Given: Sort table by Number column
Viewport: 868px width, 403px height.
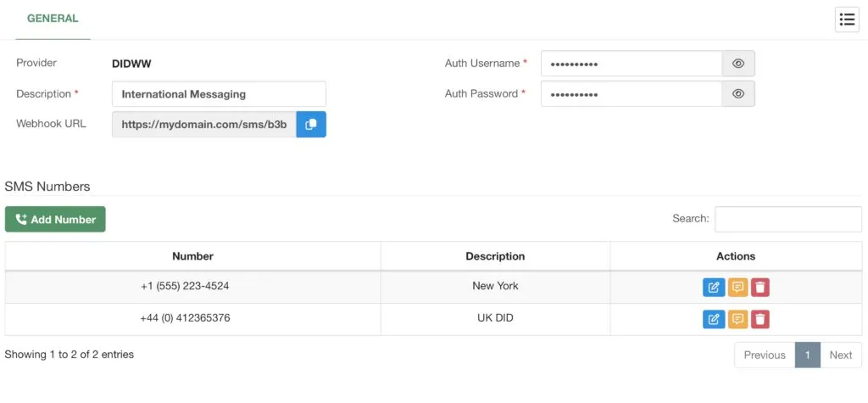Looking at the screenshot, I should [x=192, y=256].
